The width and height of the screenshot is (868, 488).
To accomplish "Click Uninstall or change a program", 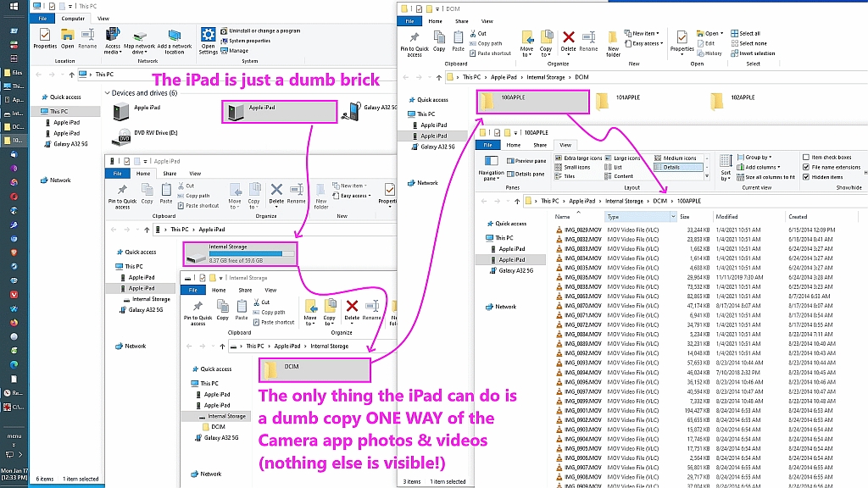I will click(260, 31).
